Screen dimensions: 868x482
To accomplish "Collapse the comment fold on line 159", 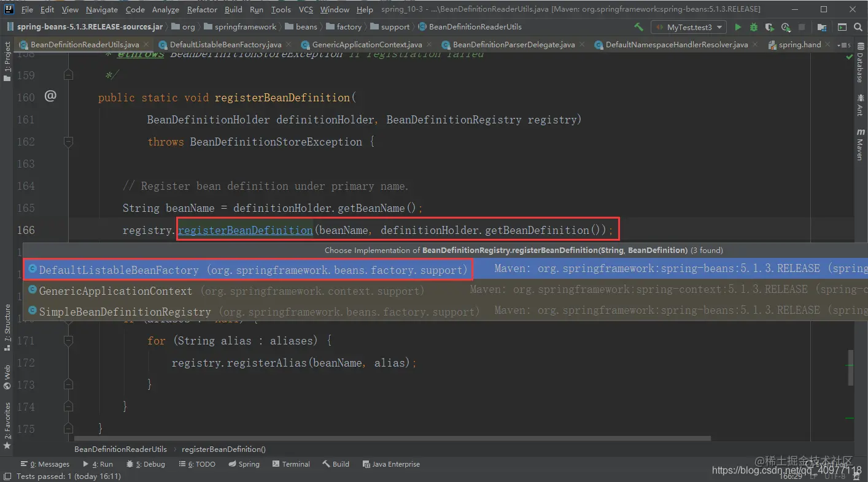I will click(68, 75).
